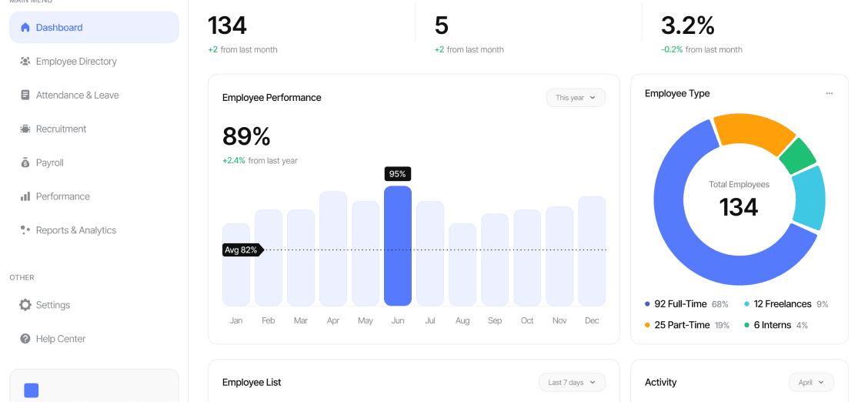Click the orange Part-Time donut segment
Image resolution: width=868 pixels, height=402 pixels.
[x=752, y=132]
